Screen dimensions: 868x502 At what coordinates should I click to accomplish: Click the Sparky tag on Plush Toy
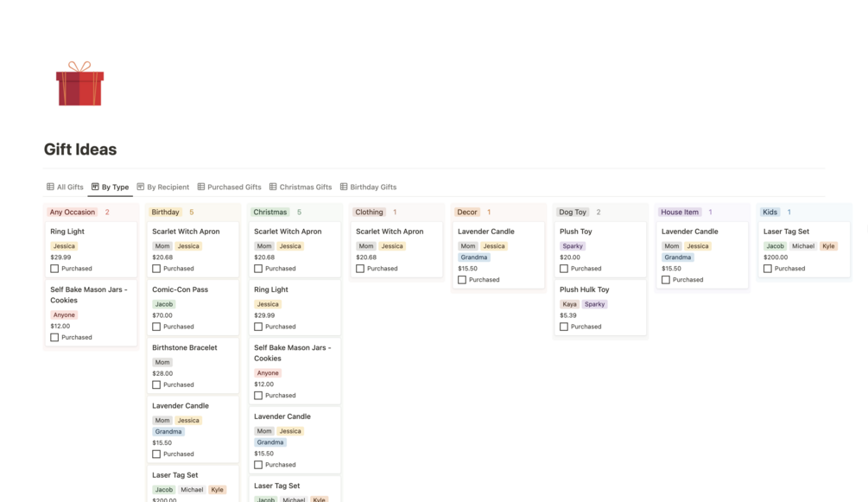pos(573,246)
